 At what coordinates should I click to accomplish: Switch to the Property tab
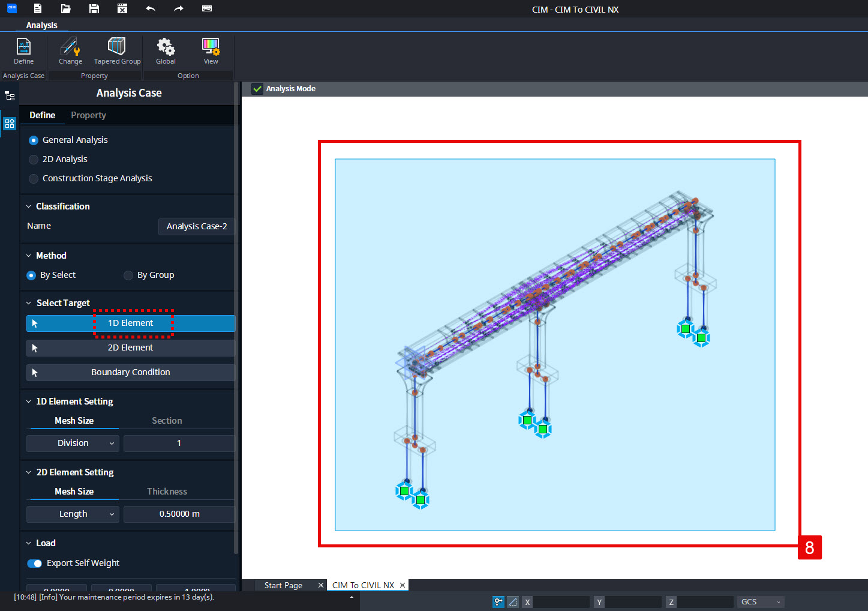point(88,115)
